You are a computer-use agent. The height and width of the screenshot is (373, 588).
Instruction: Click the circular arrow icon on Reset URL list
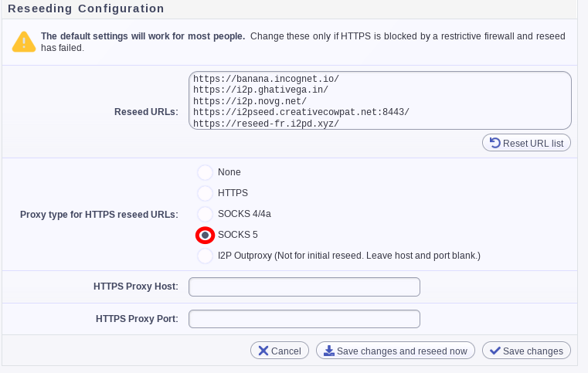pyautogui.click(x=493, y=143)
